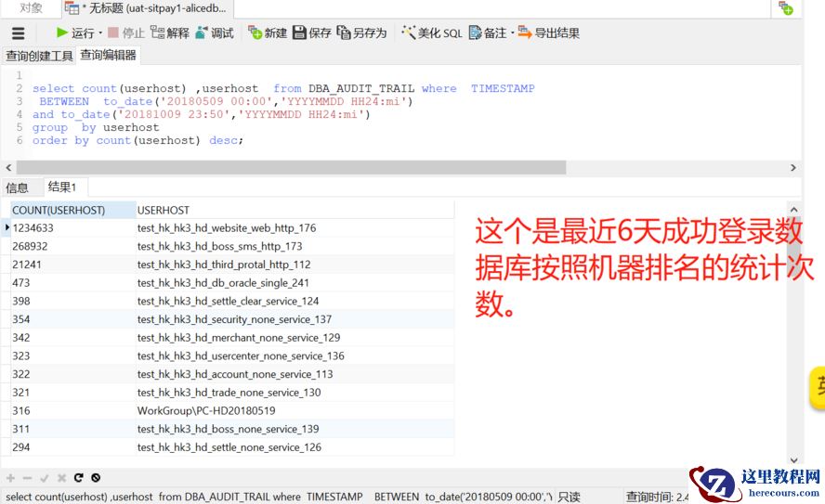Click the results scroll down arrow

(794, 460)
